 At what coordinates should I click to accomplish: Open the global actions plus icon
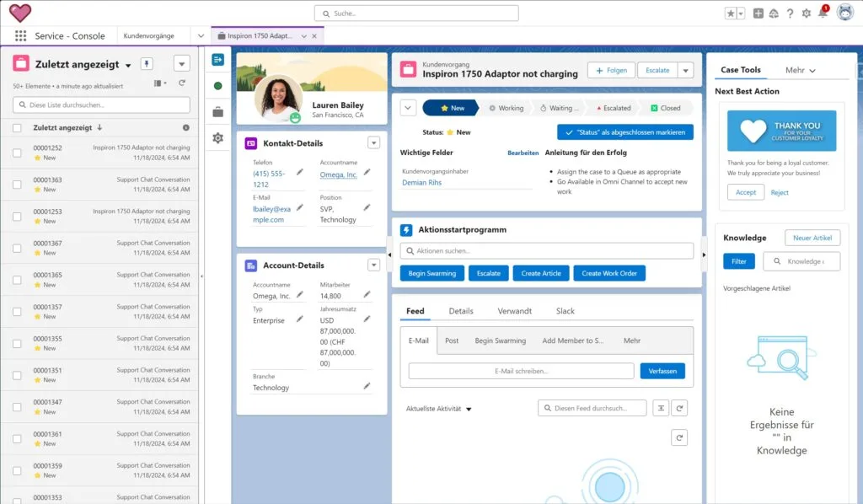click(758, 13)
